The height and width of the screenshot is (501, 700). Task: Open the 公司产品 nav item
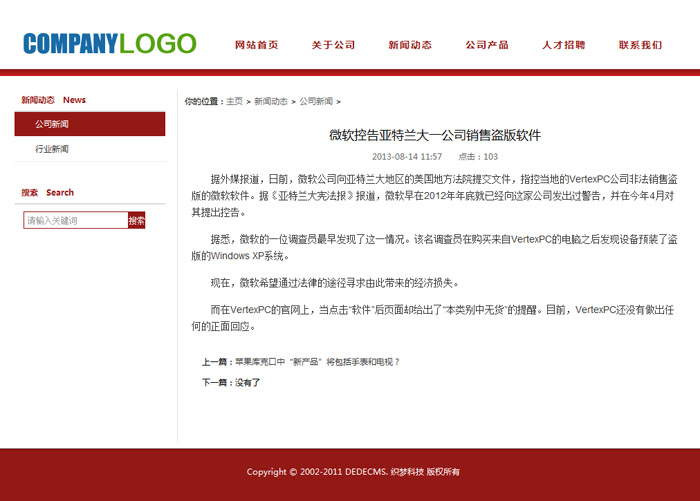[487, 45]
